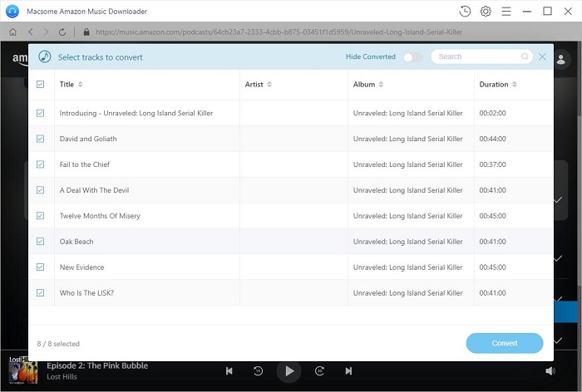Click the Lost Hills show name
This screenshot has width=582, height=392.
pos(62,377)
